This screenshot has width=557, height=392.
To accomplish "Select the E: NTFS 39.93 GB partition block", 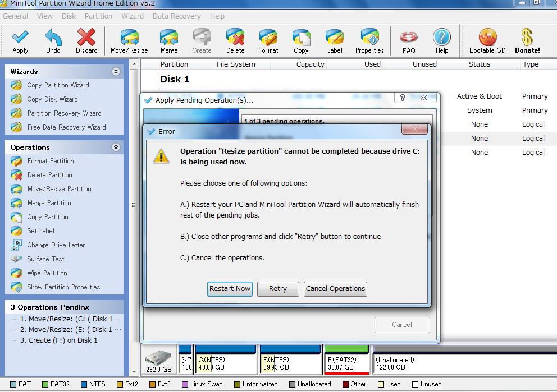I will [290, 359].
